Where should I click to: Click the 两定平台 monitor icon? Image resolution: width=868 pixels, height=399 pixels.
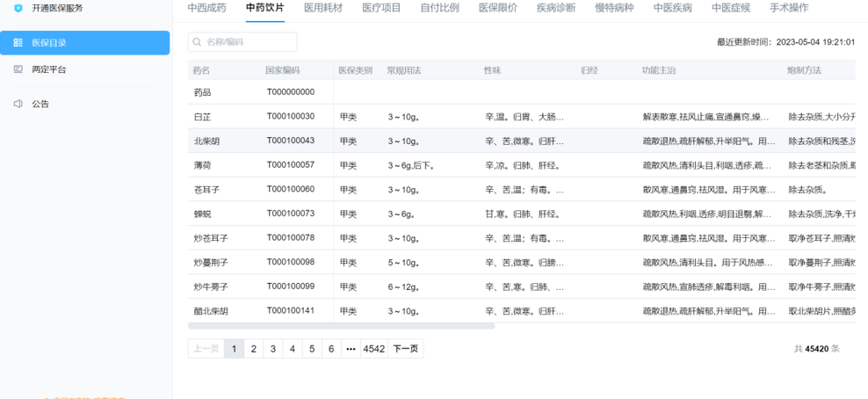(18, 69)
